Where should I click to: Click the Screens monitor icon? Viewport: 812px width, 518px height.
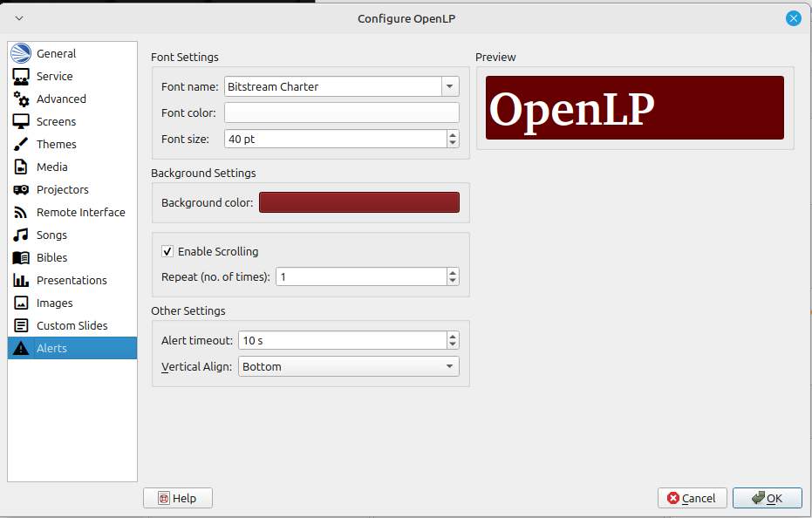(21, 122)
